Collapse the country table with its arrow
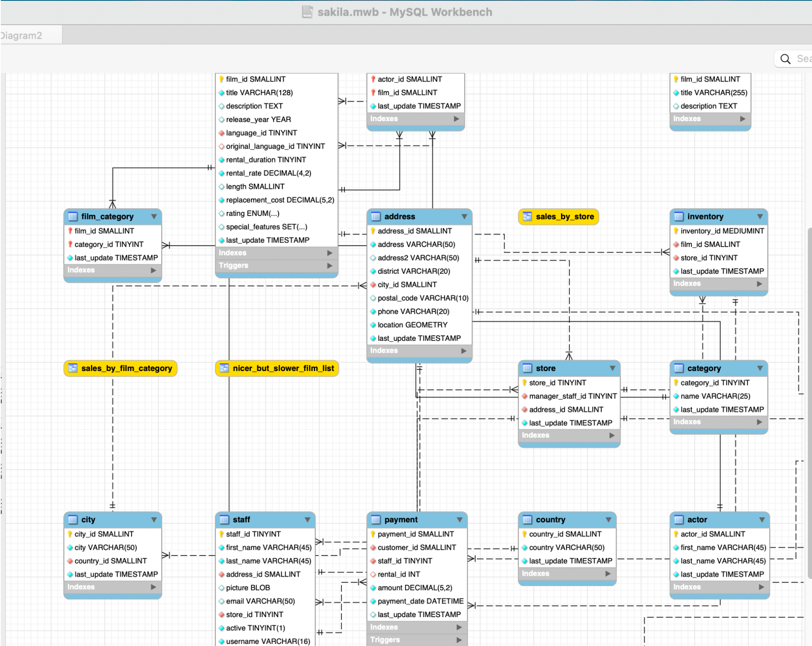The height and width of the screenshot is (646, 812). click(608, 520)
